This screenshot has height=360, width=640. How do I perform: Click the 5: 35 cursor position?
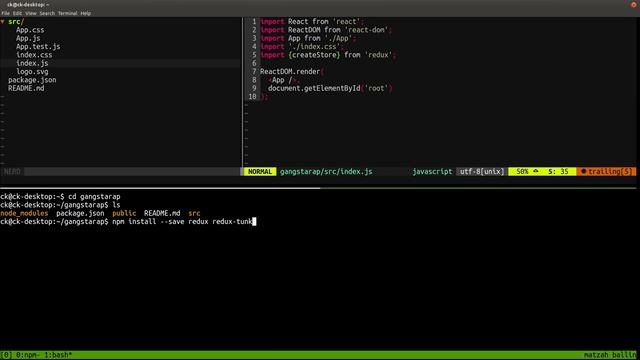(558, 171)
